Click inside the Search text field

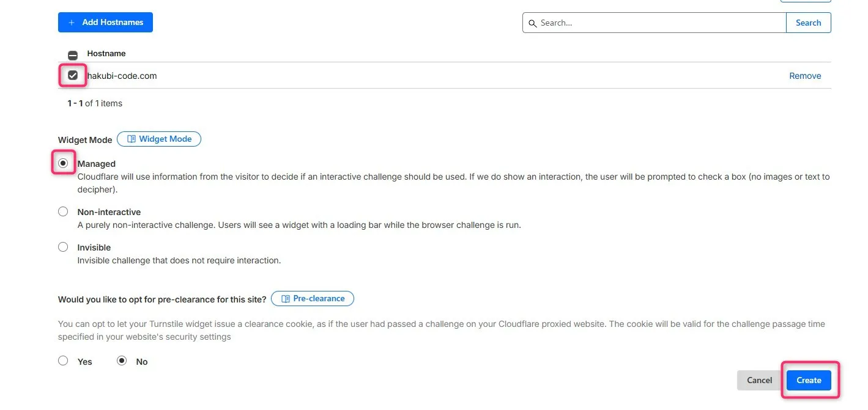655,23
